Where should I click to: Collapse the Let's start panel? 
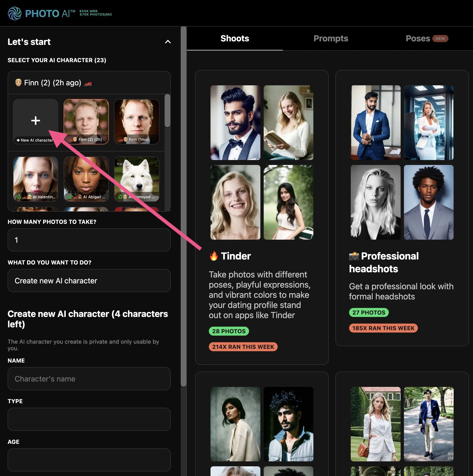click(x=168, y=42)
